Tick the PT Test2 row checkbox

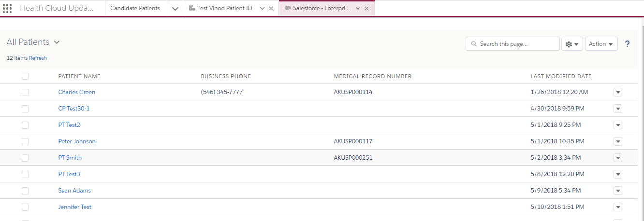tap(25, 125)
